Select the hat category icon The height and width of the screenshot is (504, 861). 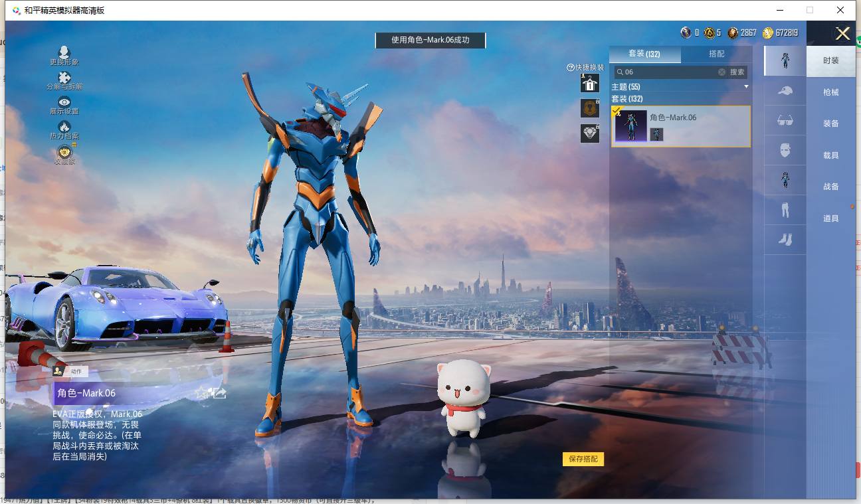tap(785, 91)
